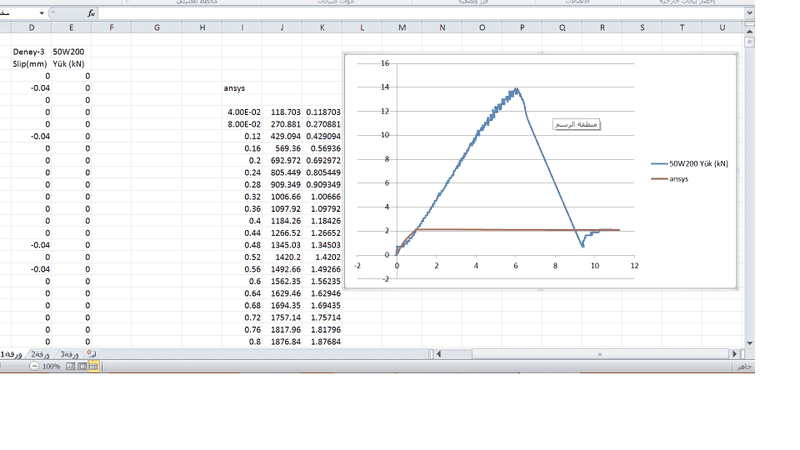800x450 pixels.
Task: Click the zoom out minus button
Action: (x=34, y=367)
